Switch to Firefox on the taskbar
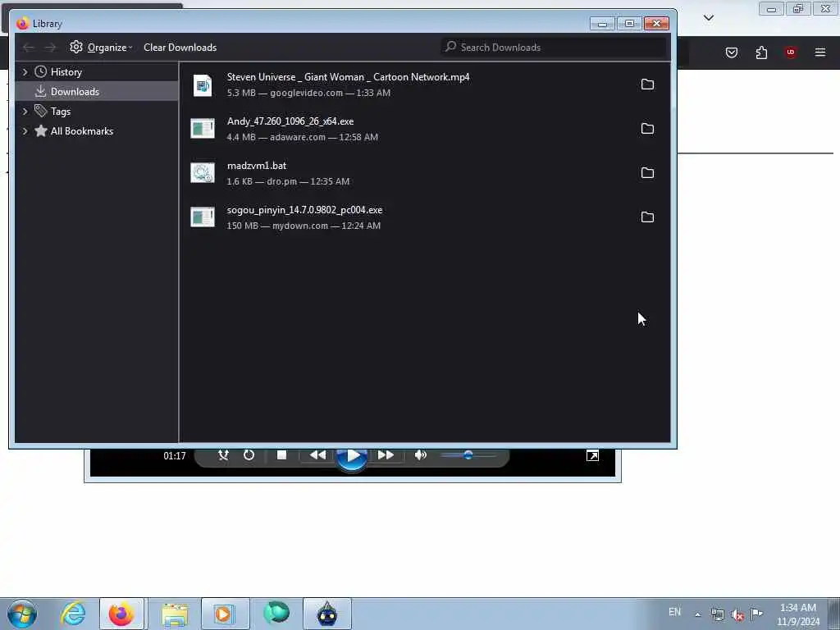840x630 pixels. pos(121,614)
